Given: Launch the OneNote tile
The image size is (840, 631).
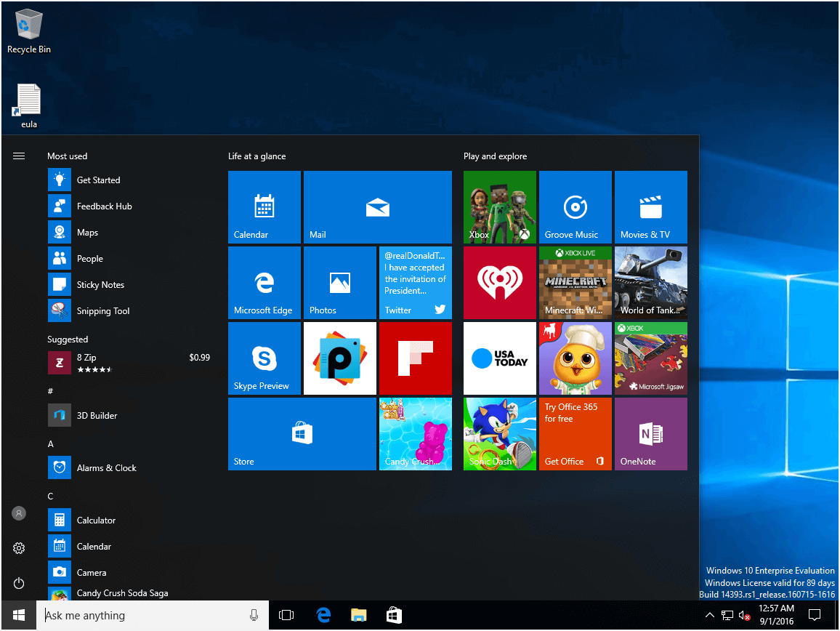Looking at the screenshot, I should point(650,434).
